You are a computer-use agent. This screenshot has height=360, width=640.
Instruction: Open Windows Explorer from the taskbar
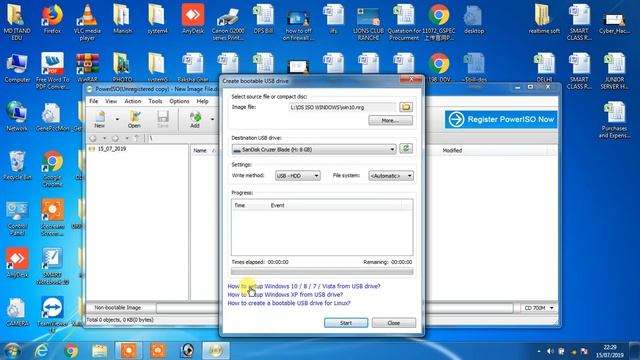click(x=100, y=351)
